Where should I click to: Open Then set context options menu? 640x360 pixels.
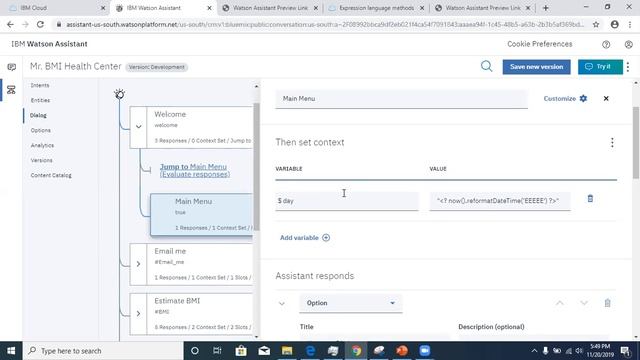point(612,142)
